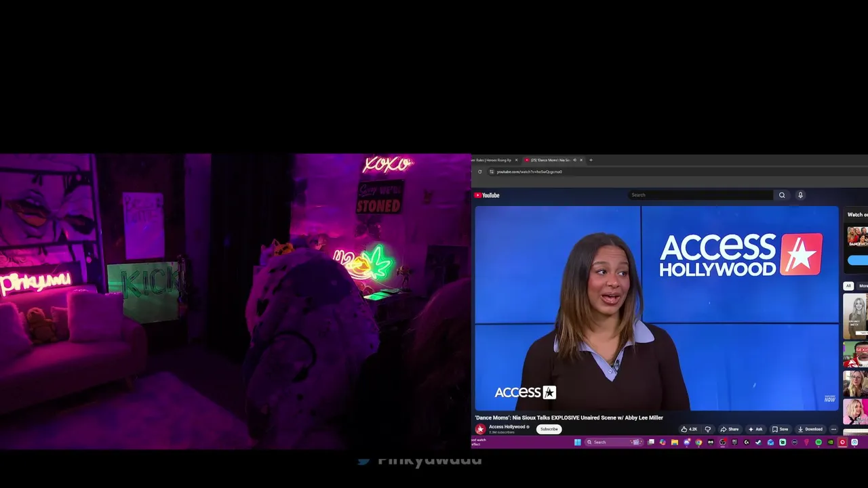Open Google Chrome from the taskbar

click(698, 442)
